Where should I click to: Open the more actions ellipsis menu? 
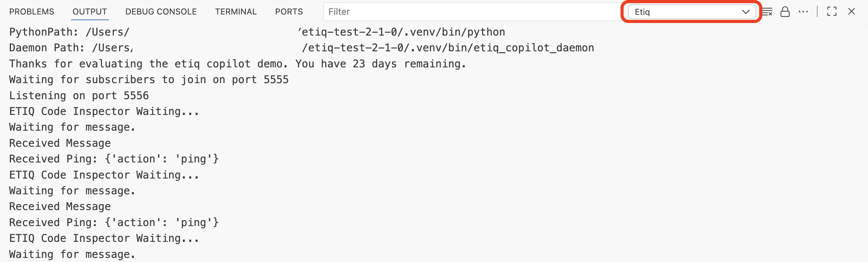(x=803, y=12)
